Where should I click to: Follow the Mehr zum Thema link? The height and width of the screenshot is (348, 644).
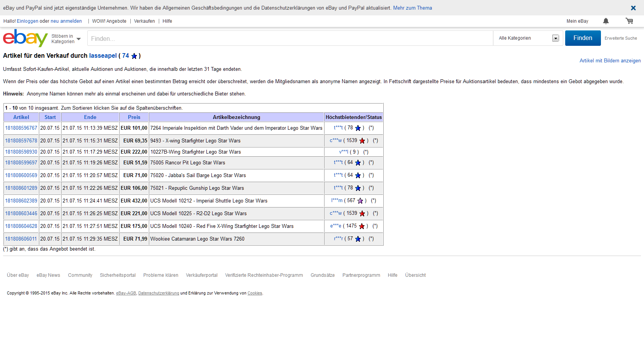[x=413, y=8]
